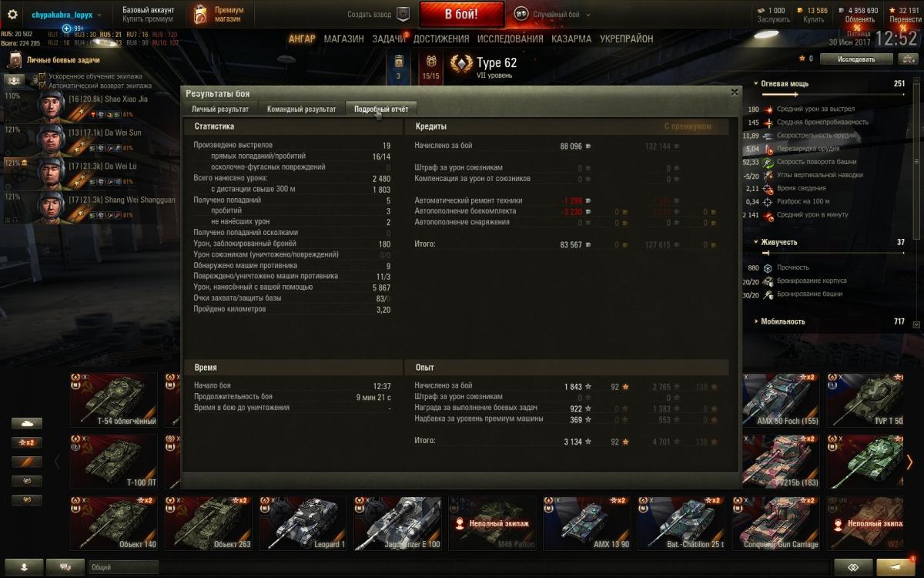Select the Leopard 1 tank thumbnail
Screen dimensions: 924x578
(x=303, y=523)
